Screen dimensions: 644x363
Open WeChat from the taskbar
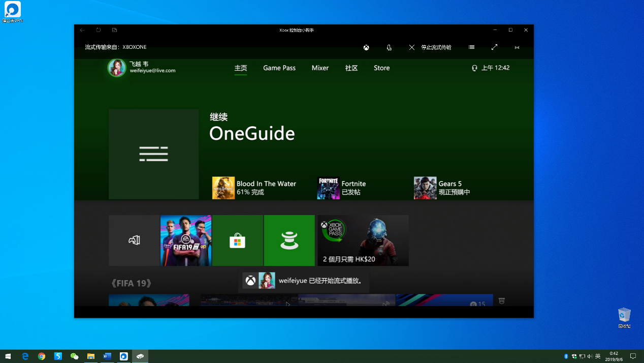[75, 356]
